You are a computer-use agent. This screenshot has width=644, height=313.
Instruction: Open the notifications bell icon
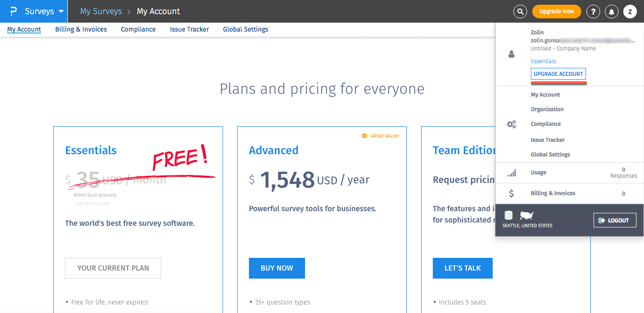pyautogui.click(x=611, y=11)
